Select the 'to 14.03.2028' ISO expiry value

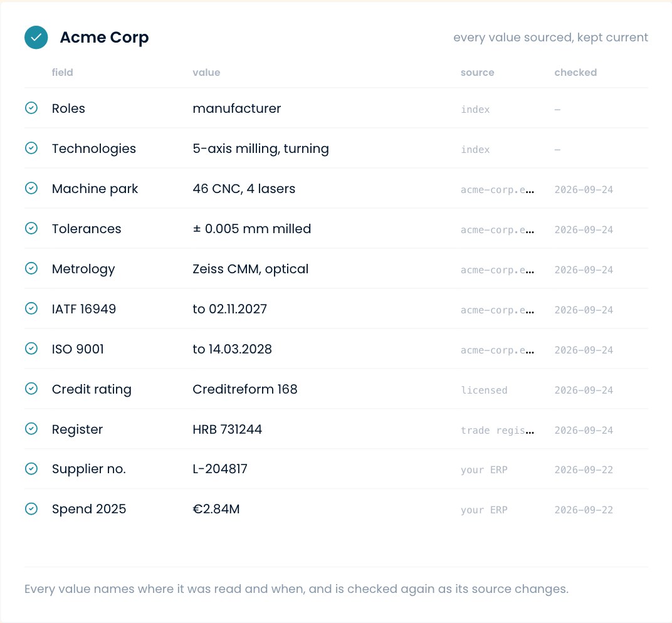pos(232,349)
